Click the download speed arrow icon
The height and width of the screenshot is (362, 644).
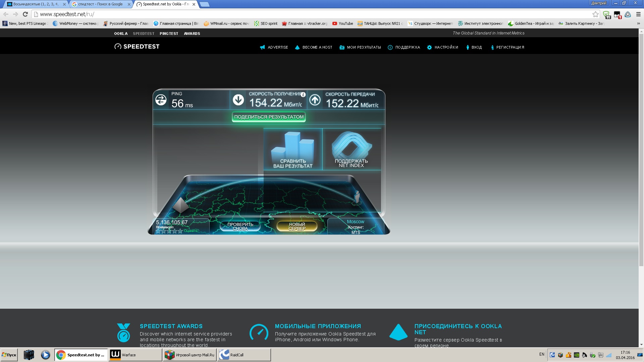pos(238,100)
